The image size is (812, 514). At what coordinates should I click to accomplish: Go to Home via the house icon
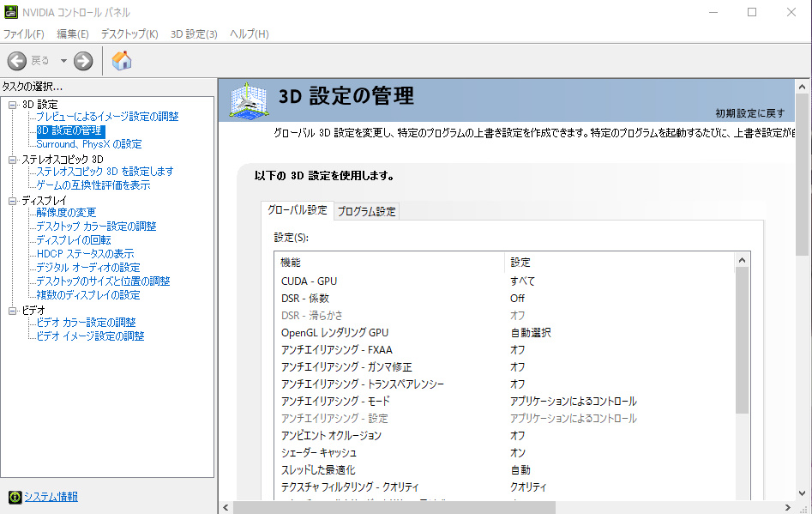point(122,61)
